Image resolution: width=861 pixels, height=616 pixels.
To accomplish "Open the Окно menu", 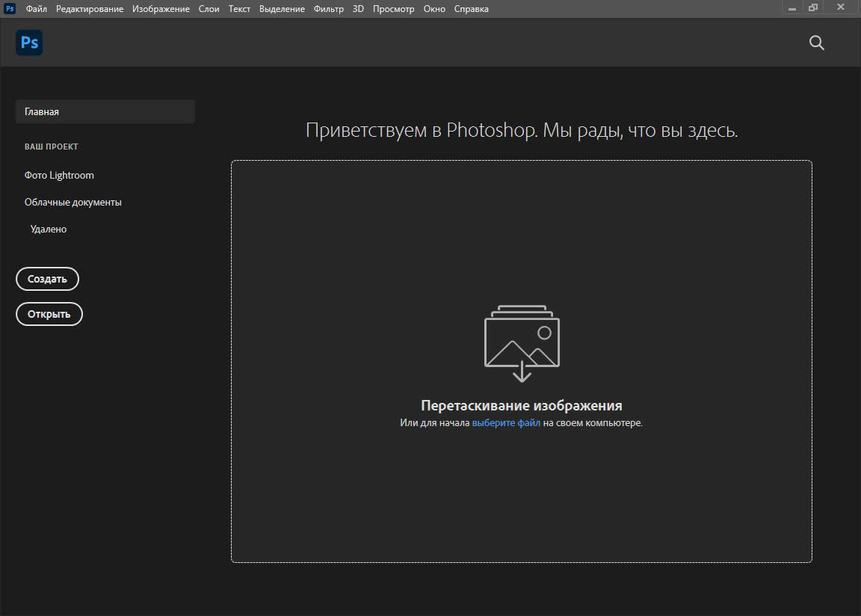I will click(433, 9).
